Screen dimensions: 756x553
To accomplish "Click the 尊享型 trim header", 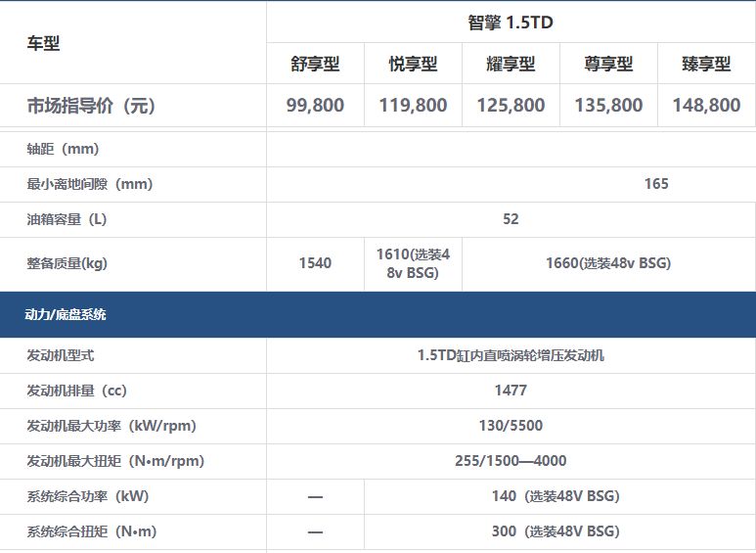I will [x=609, y=64].
